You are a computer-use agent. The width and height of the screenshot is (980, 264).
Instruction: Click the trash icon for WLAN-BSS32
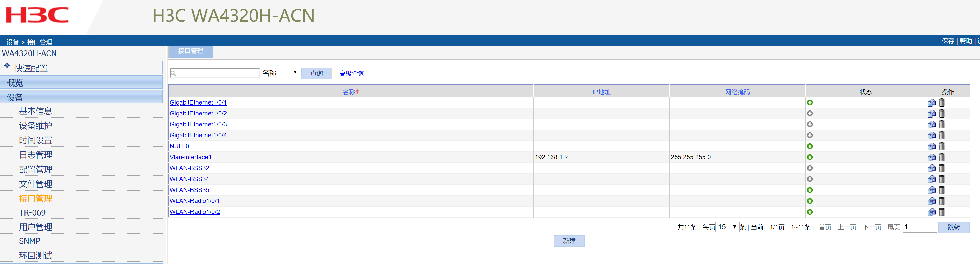941,168
